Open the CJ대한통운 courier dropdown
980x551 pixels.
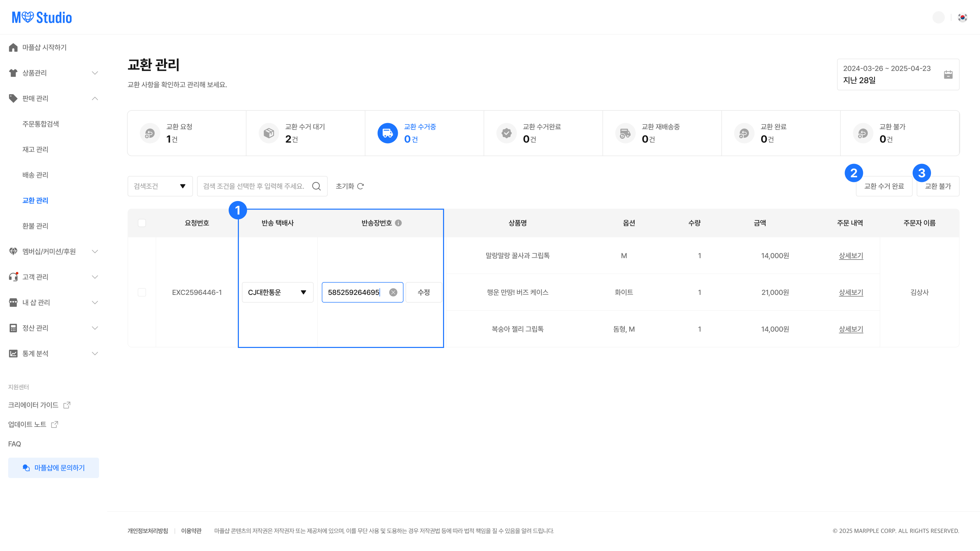tap(277, 292)
